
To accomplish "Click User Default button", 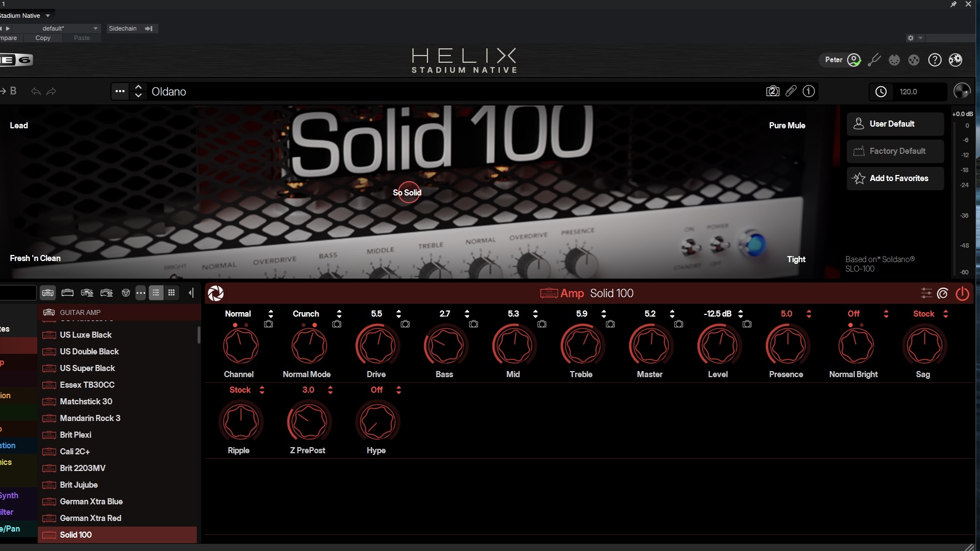I will pos(895,124).
